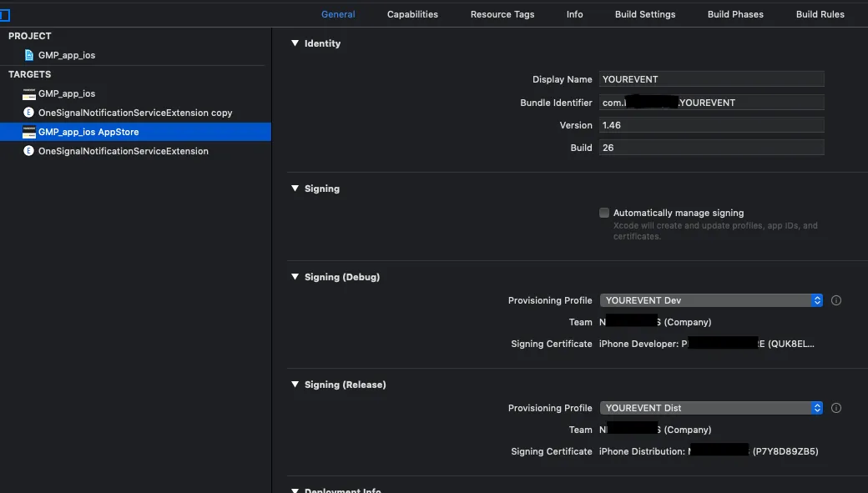Click the Build field showing 26
Screen dimensions: 868x493
(x=711, y=148)
